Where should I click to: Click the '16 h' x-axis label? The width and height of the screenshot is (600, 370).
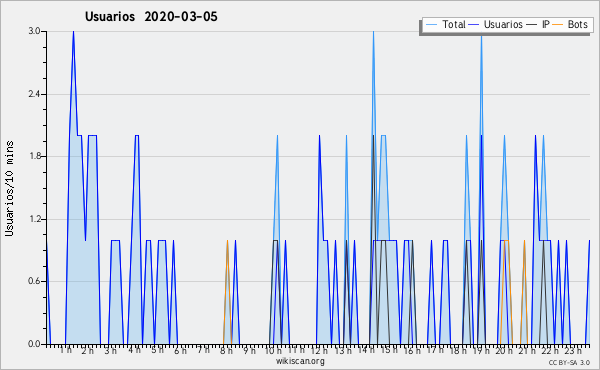(412, 351)
